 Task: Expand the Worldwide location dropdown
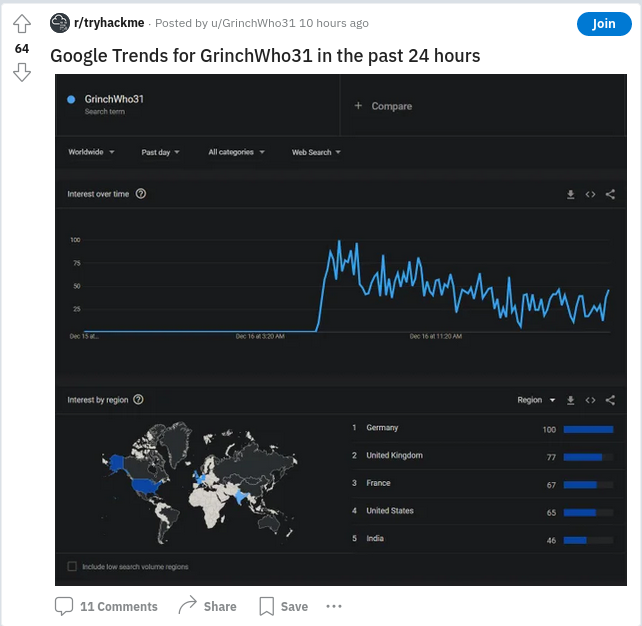tap(91, 152)
